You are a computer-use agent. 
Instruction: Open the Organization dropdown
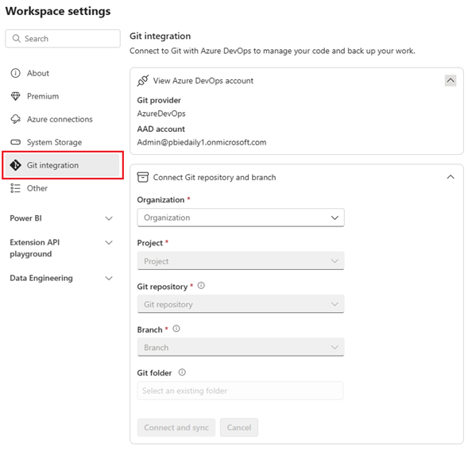[x=241, y=218]
